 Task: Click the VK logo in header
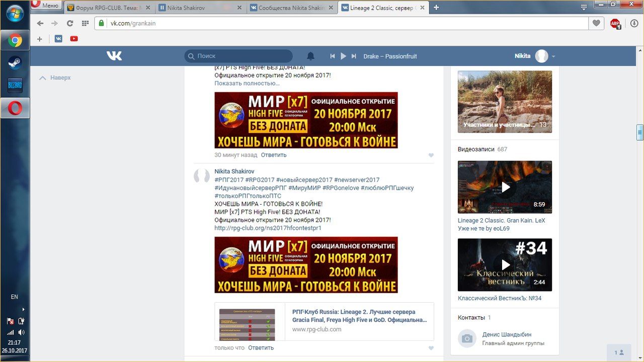tap(114, 56)
